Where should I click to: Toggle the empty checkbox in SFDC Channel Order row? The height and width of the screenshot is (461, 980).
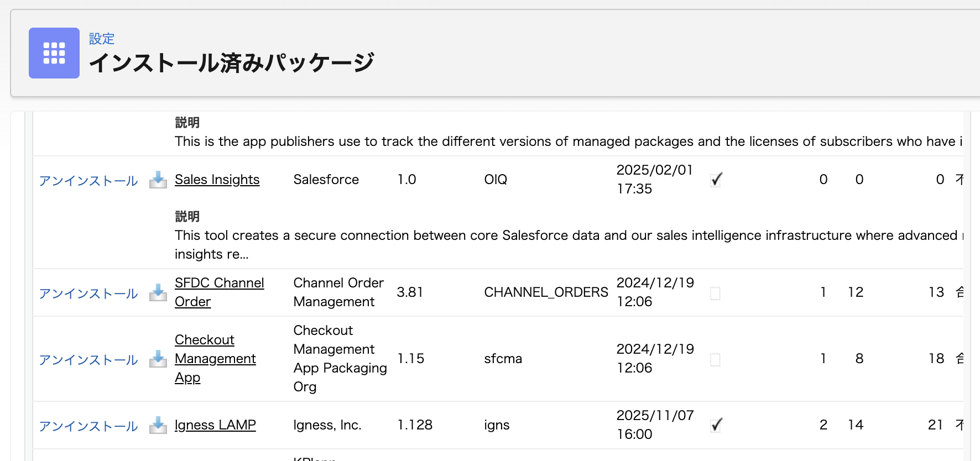pyautogui.click(x=715, y=293)
